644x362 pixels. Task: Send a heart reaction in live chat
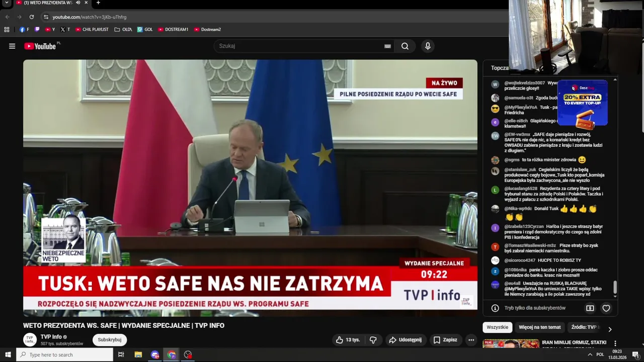coord(606,308)
